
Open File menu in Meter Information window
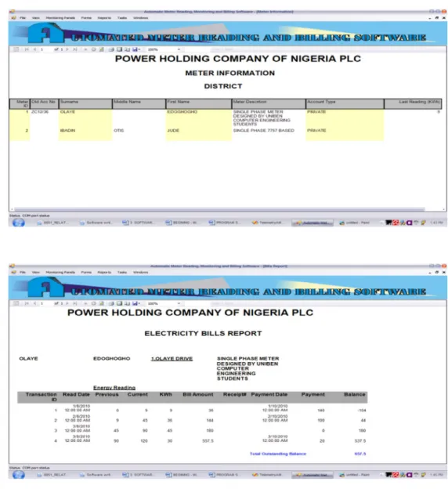23,18
